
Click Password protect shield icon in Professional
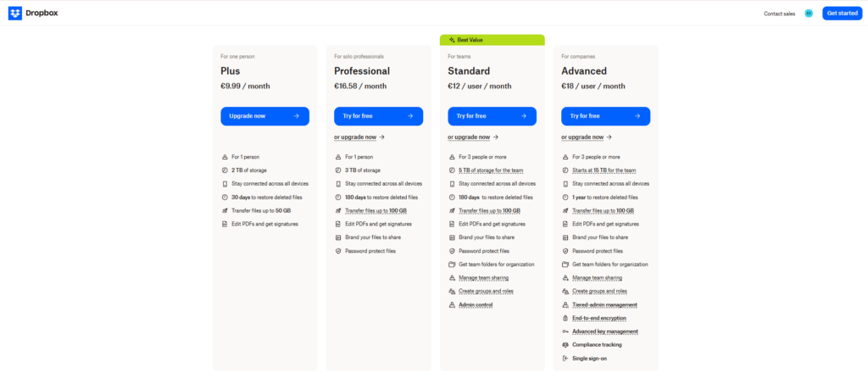(x=338, y=251)
